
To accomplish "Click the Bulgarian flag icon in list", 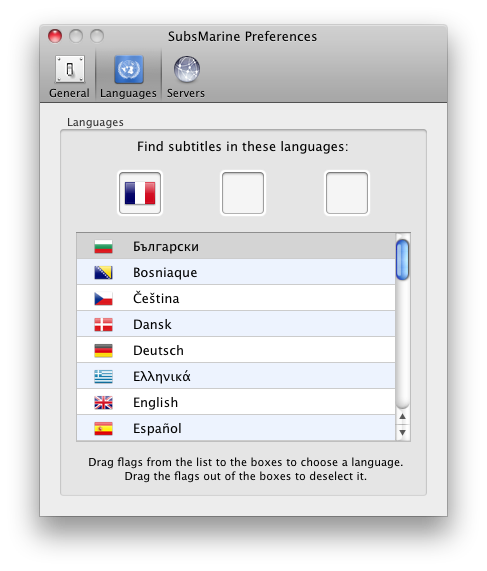I will [103, 247].
